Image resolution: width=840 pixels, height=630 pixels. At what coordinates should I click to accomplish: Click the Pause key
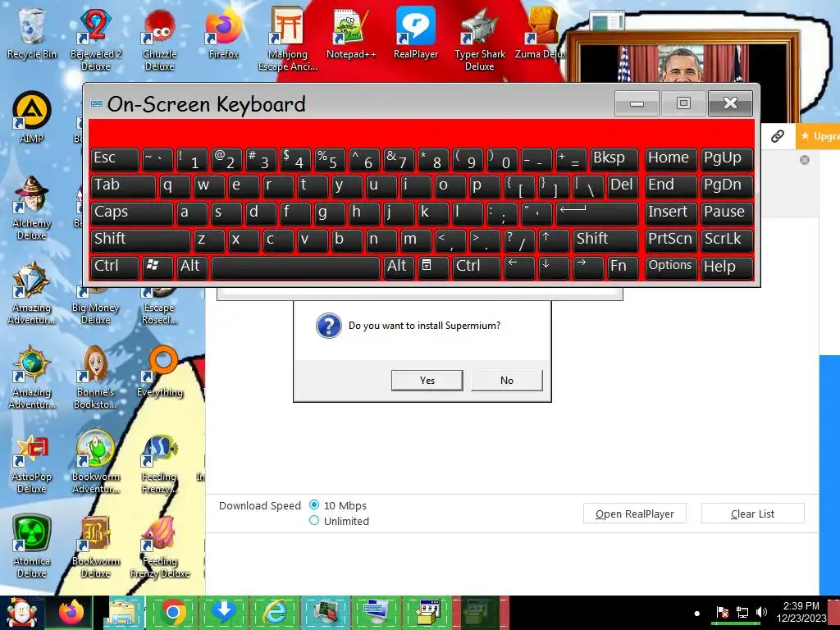[727, 212]
